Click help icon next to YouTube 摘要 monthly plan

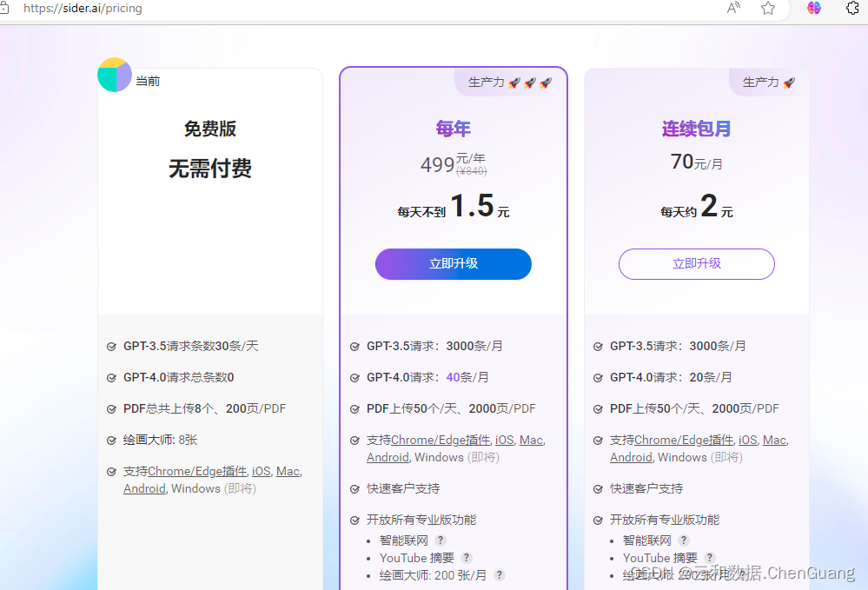[x=710, y=558]
